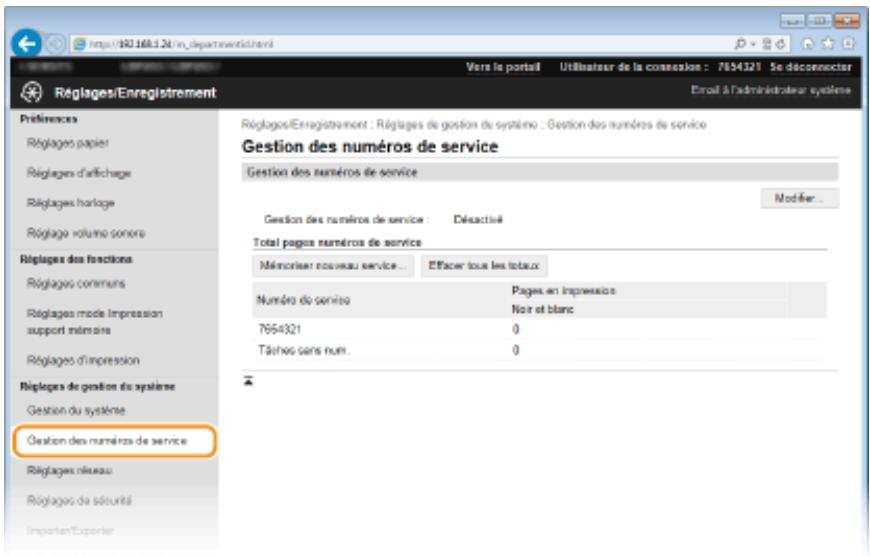
Task: Click the browser back arrow button
Action: 27,43
